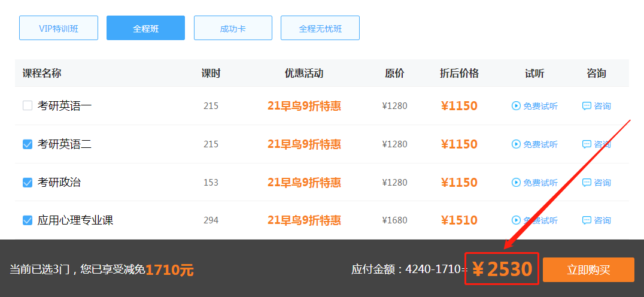
Task: Click original price ¥1680
Action: (x=394, y=220)
